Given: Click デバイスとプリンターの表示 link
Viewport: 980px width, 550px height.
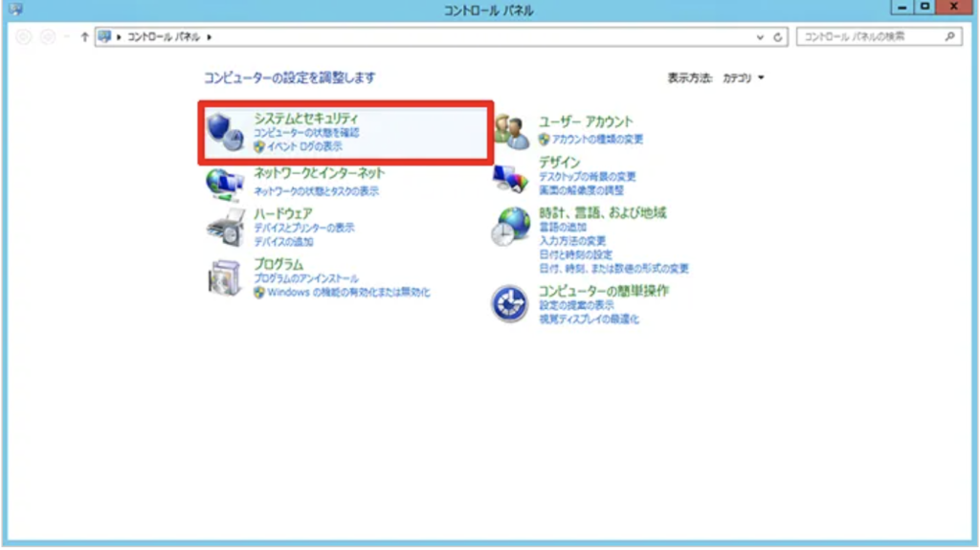Looking at the screenshot, I should (303, 229).
